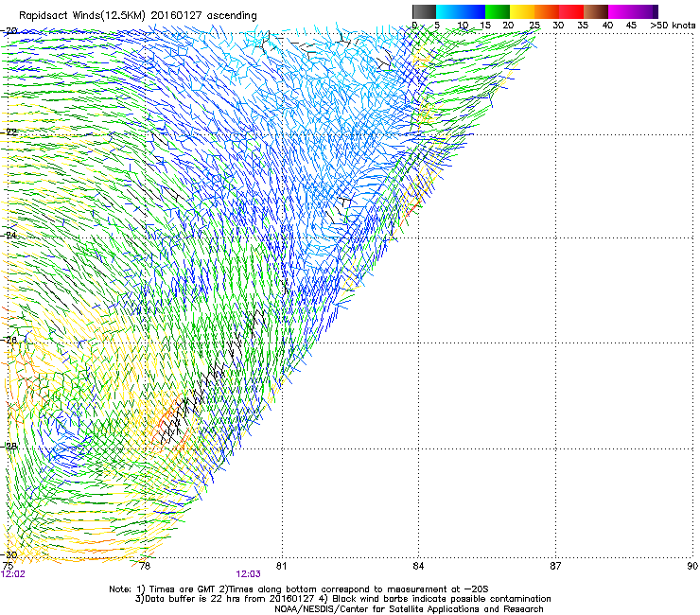This screenshot has height=615, width=700.
Task: Pick the red 30–35 knots legend swatch
Action: point(571,11)
